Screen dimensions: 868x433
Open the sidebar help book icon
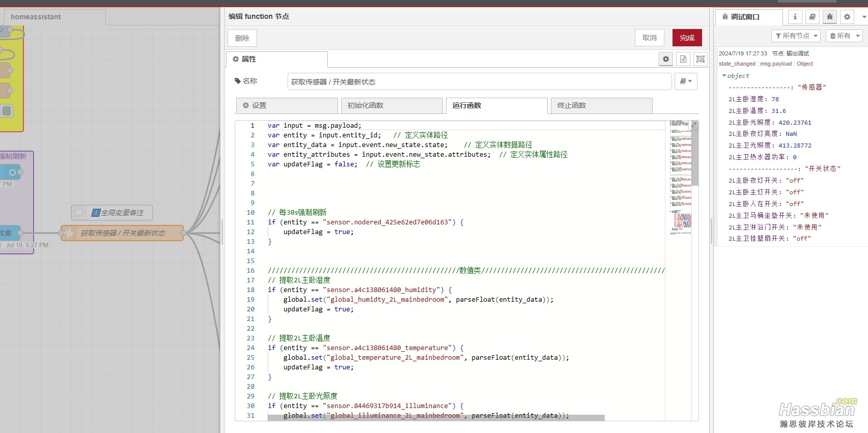click(x=813, y=17)
